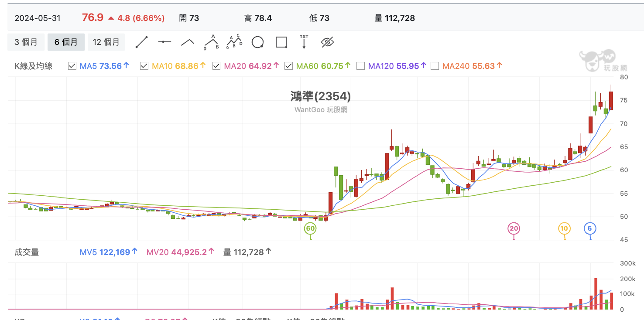Image resolution: width=644 pixels, height=320 pixels.
Task: Select the 0-A-B-C-D wave drawing tool
Action: 235,42
